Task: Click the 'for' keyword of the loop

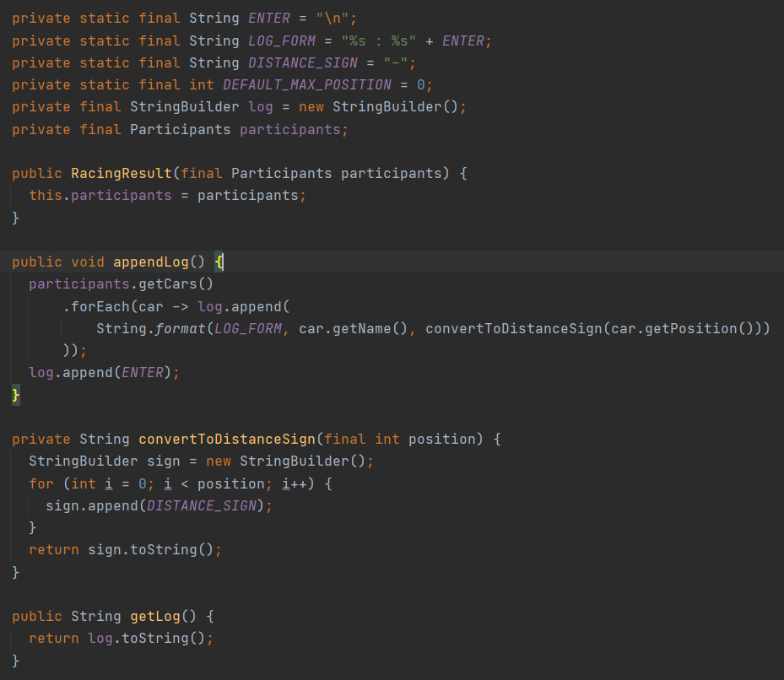Action: 41,483
